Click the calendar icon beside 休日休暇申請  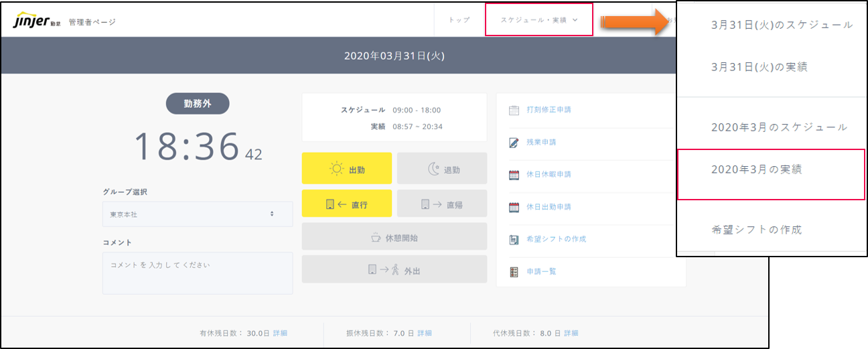(x=514, y=175)
